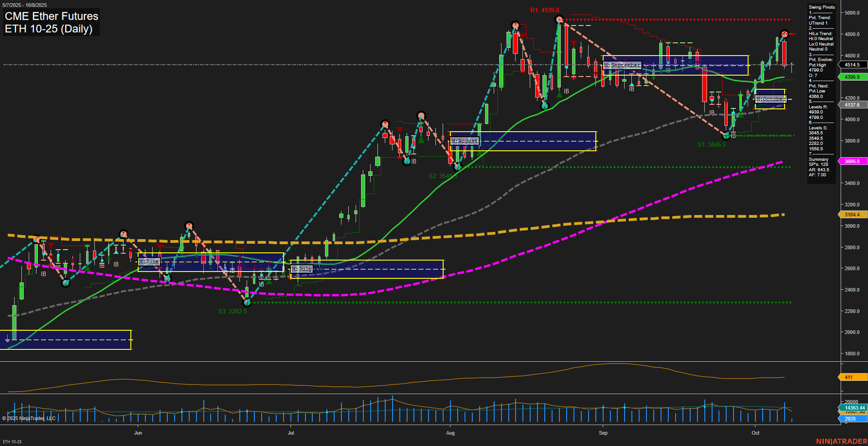
Task: Toggle the green 4396.9 price marker
Action: pos(852,77)
